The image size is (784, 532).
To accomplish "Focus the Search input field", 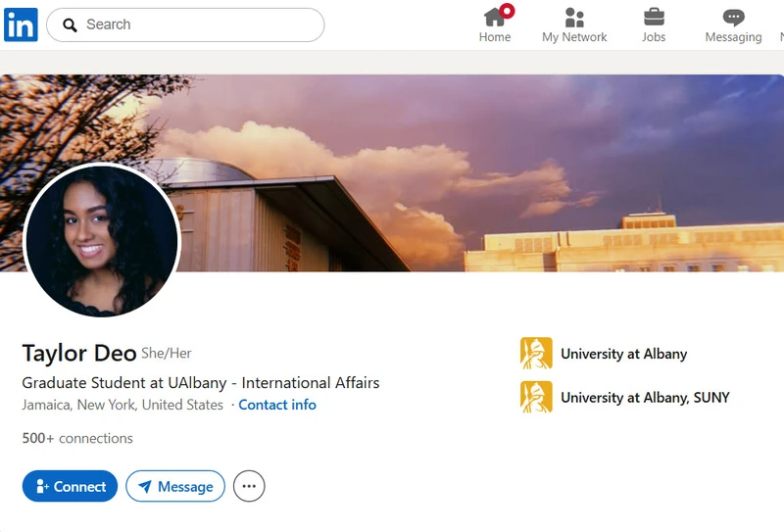I will (185, 25).
